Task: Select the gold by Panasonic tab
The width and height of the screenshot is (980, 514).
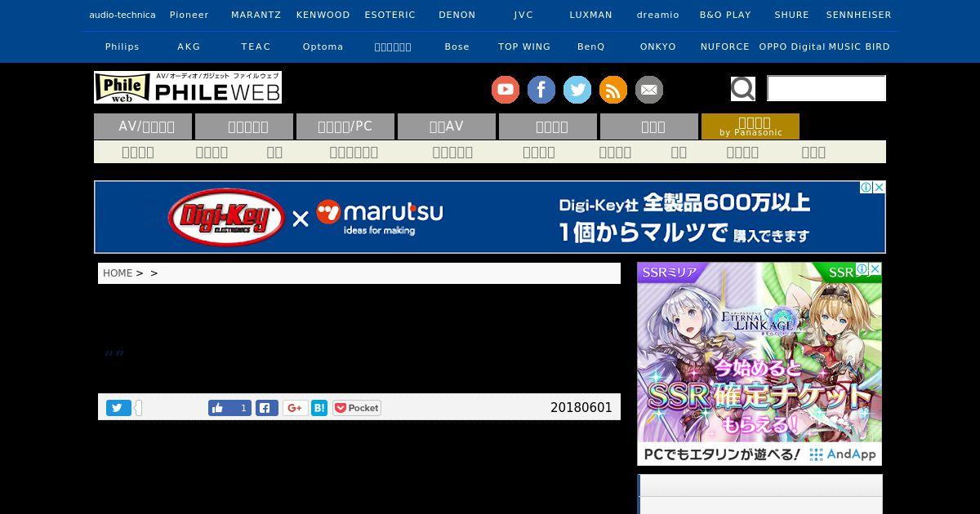Action: pos(751,126)
